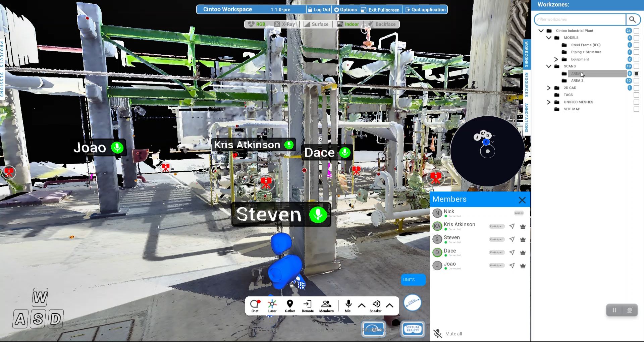Viewport: 644px width, 342px height.
Task: Select the Surface display mode
Action: pyautogui.click(x=316, y=24)
